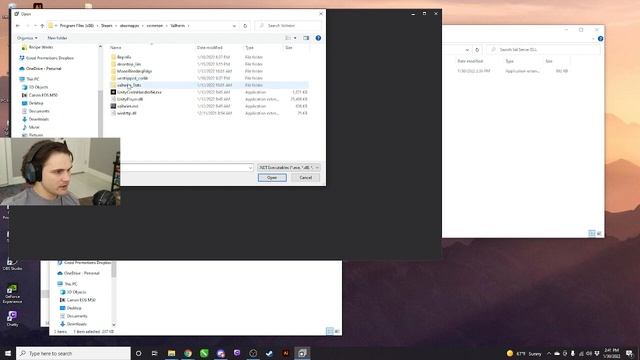
Task: Sort files by the Name column
Action: 116,48
